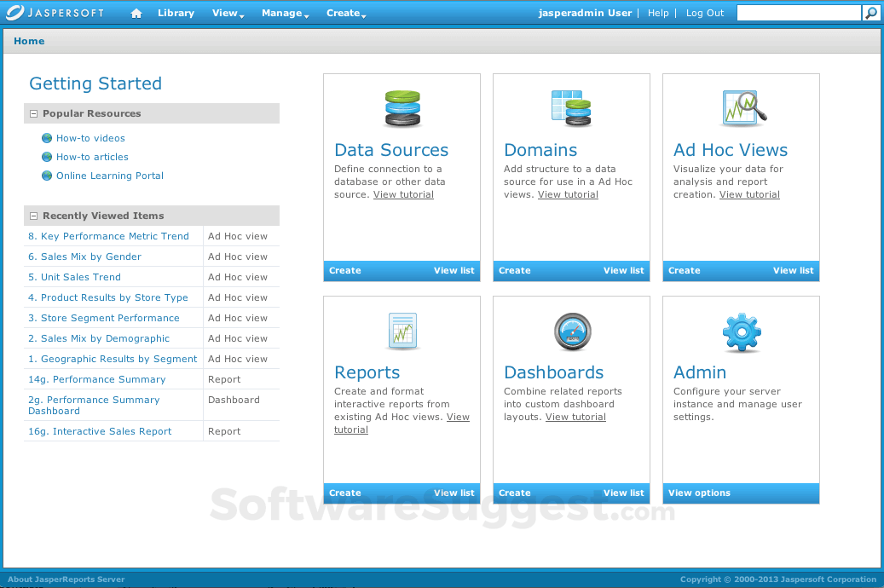Open Admin via the gear icon
This screenshot has width=884, height=588.
pyautogui.click(x=741, y=331)
